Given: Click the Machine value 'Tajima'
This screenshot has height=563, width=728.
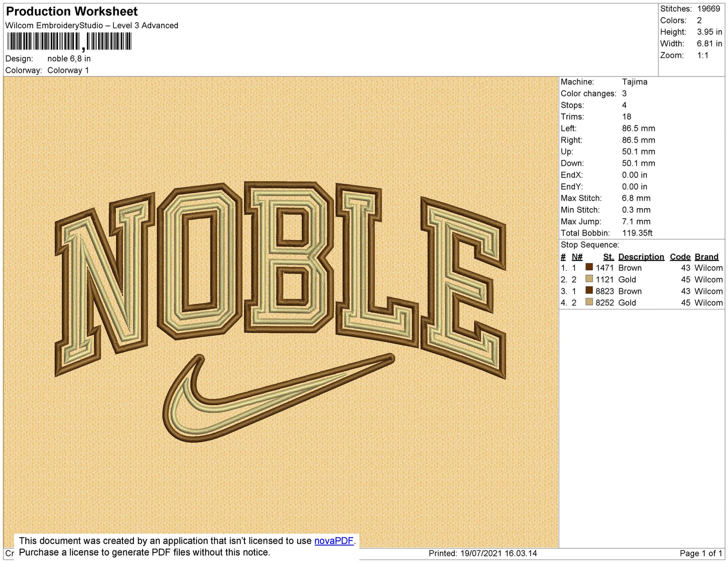Looking at the screenshot, I should [635, 82].
